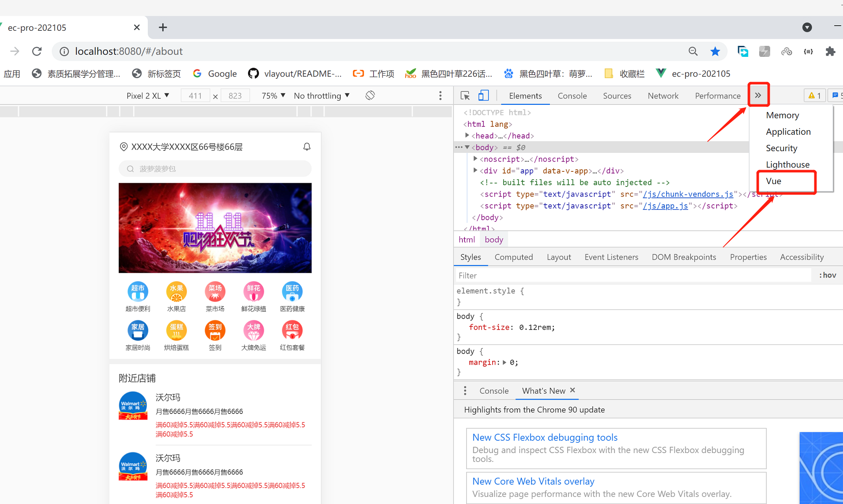
Task: Open the Pixel 2 XL device dropdown
Action: click(148, 96)
